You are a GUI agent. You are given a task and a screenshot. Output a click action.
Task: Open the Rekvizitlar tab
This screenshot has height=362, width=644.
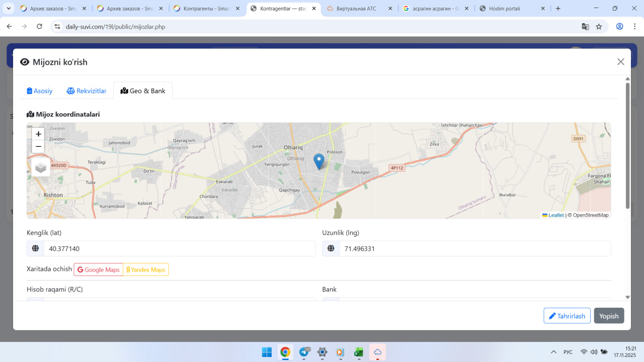pos(87,91)
